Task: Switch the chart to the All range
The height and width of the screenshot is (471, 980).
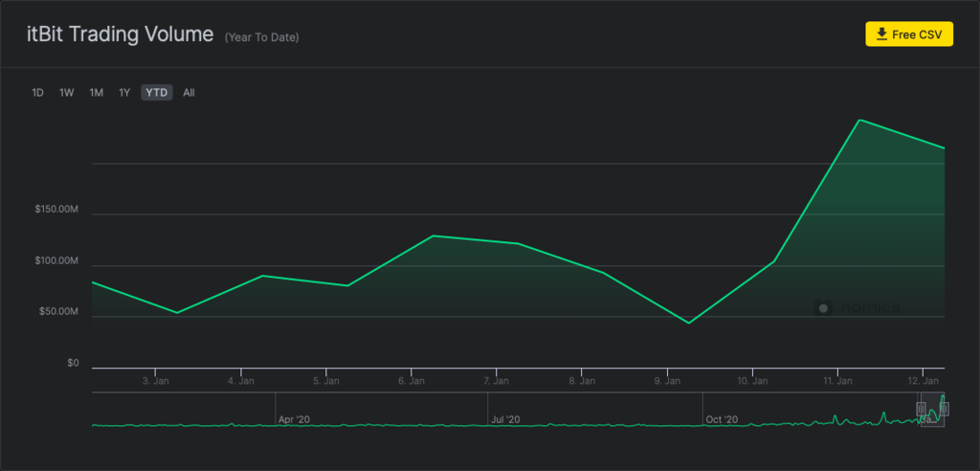Action: coord(189,93)
